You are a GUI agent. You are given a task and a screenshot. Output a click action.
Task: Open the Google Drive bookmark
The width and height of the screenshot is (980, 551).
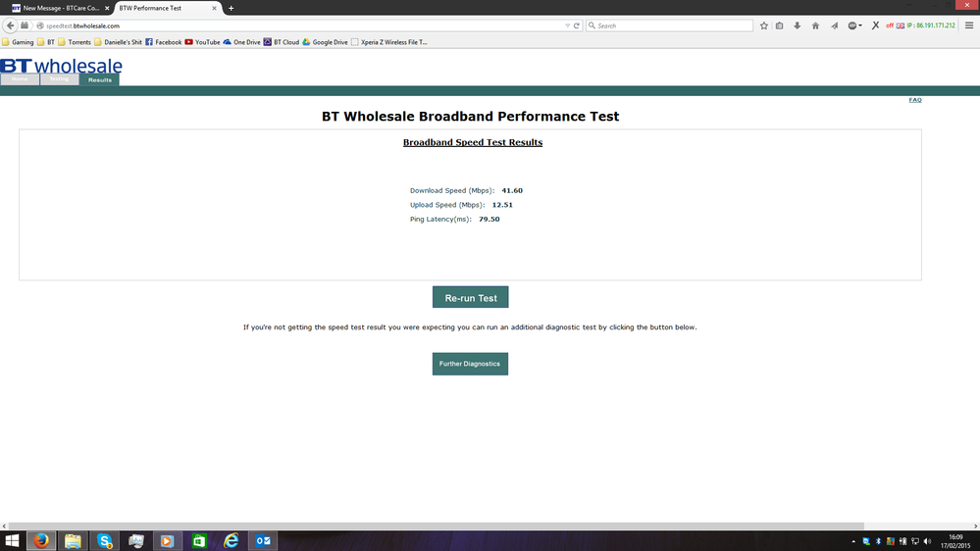(325, 42)
